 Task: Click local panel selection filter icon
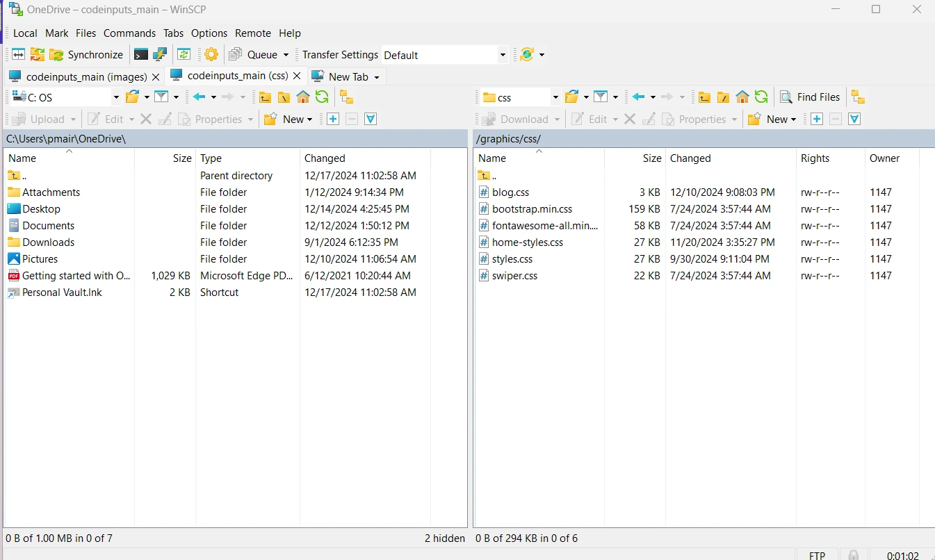pos(371,119)
